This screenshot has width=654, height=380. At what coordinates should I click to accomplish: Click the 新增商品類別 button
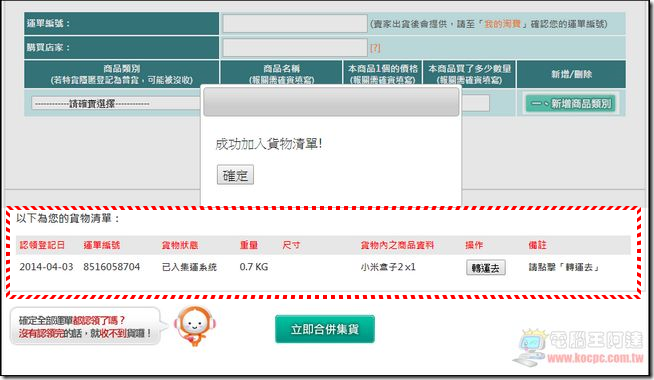[571, 103]
